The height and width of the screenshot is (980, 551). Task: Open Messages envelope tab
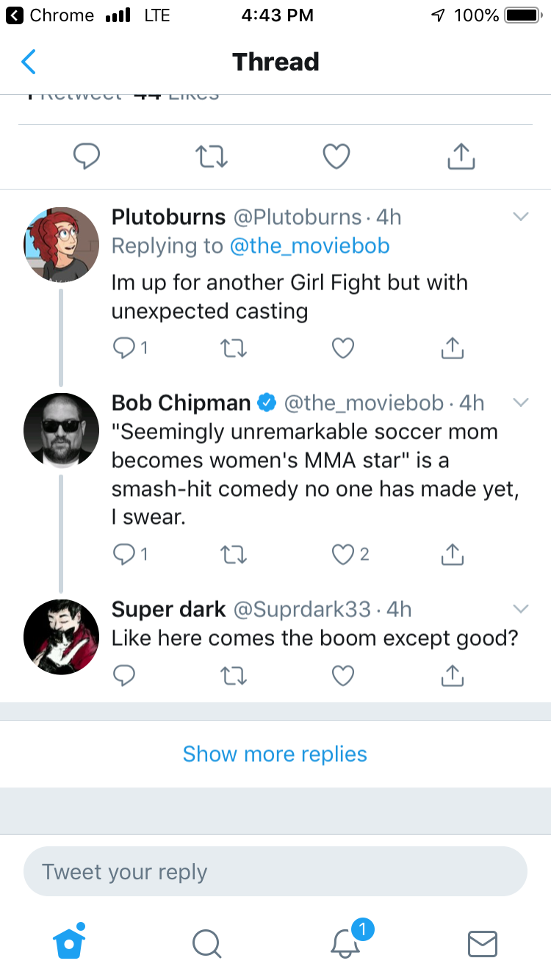pyautogui.click(x=483, y=943)
